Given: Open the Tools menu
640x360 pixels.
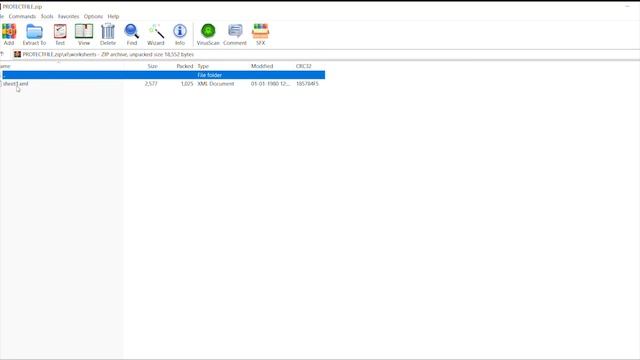Looking at the screenshot, I should coord(47,16).
